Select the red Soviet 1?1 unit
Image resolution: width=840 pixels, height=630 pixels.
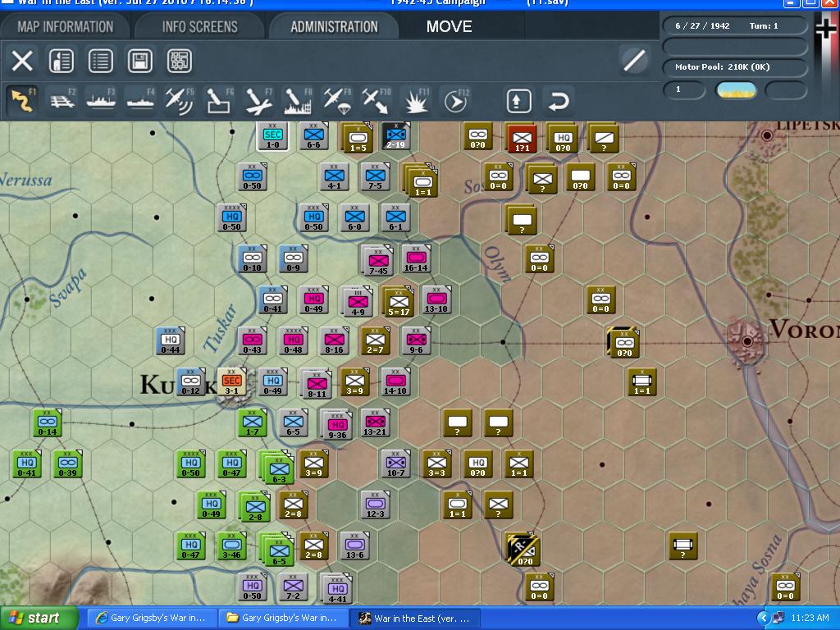pos(522,138)
